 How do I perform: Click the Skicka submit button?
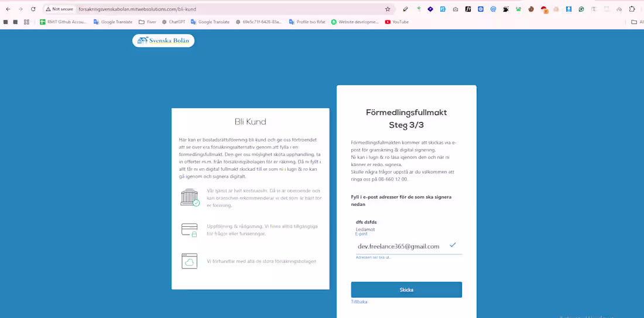point(406,290)
